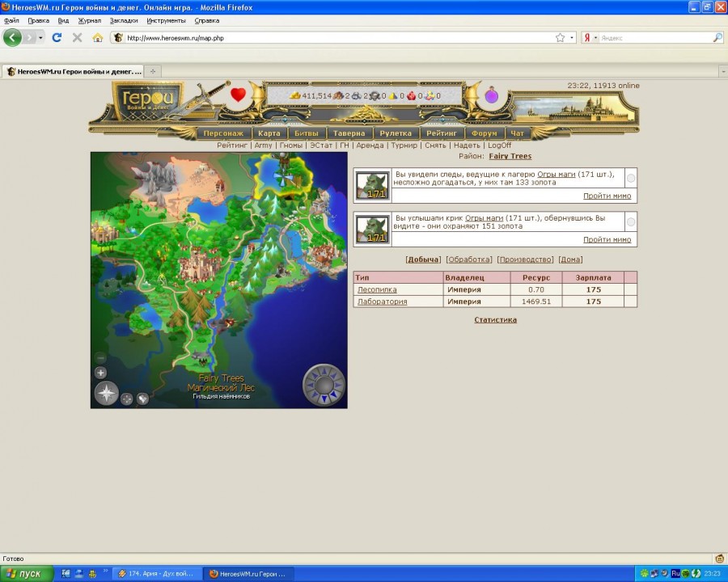Image resolution: width=728 pixels, height=582 pixels.
Task: Click the large four-point star map button
Action: [x=106, y=393]
